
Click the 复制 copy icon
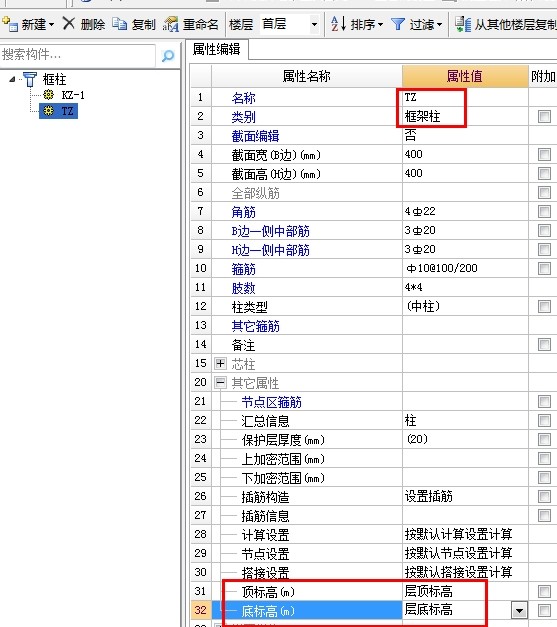click(119, 24)
